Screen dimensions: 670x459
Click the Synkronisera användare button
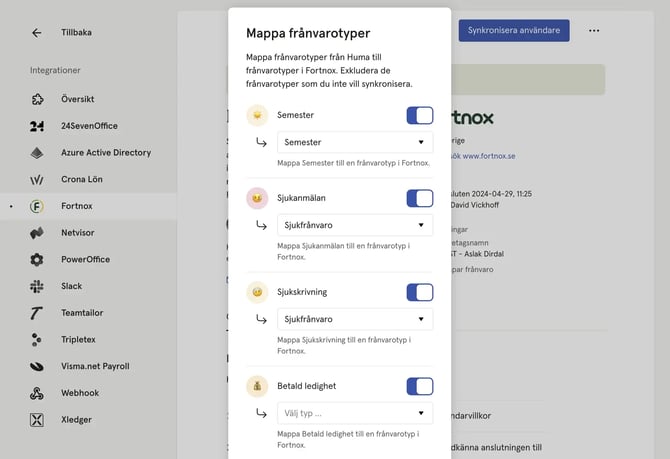(514, 30)
